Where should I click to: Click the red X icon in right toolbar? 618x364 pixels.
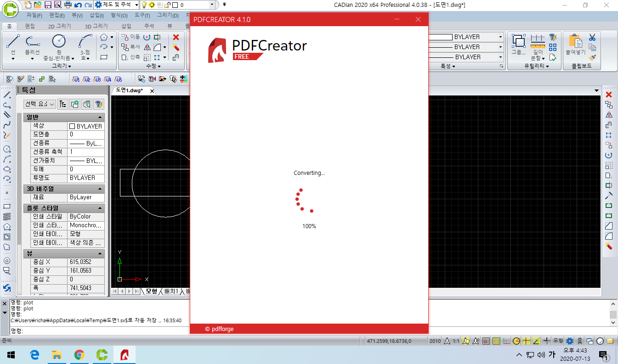point(609,94)
